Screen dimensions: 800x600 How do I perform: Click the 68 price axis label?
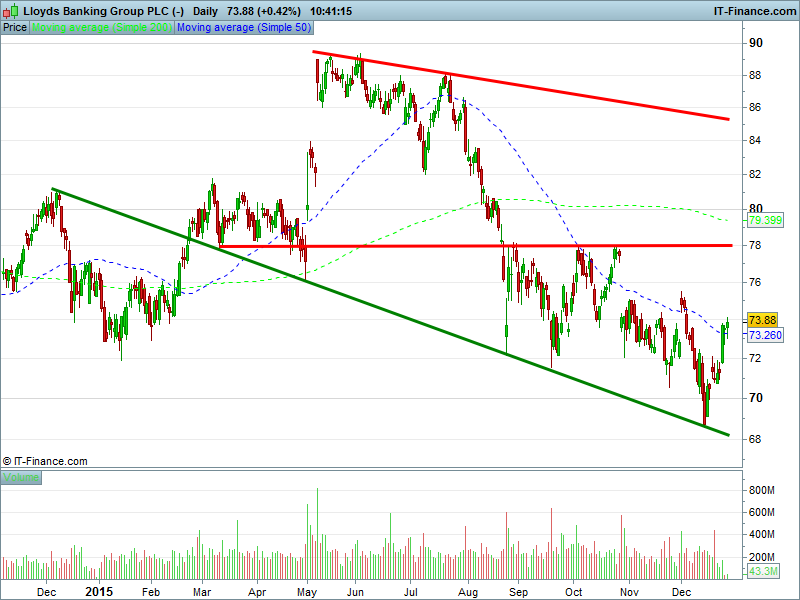click(755, 439)
